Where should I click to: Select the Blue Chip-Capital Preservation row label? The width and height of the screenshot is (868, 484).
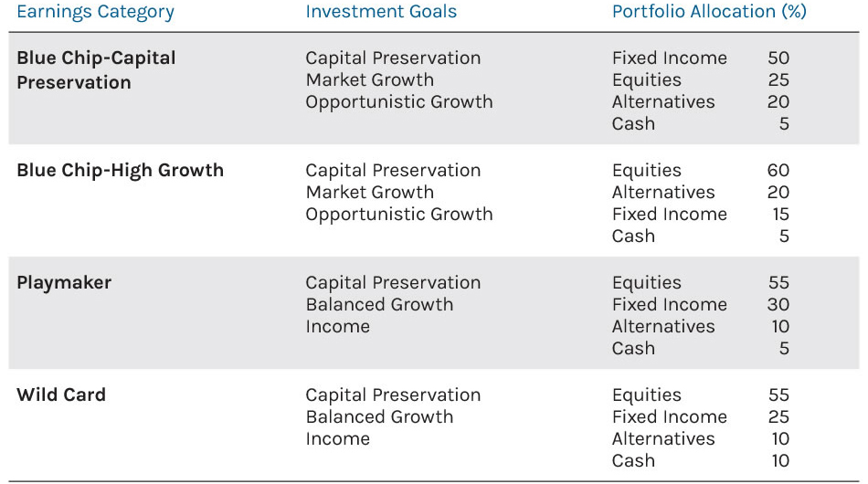(96, 69)
